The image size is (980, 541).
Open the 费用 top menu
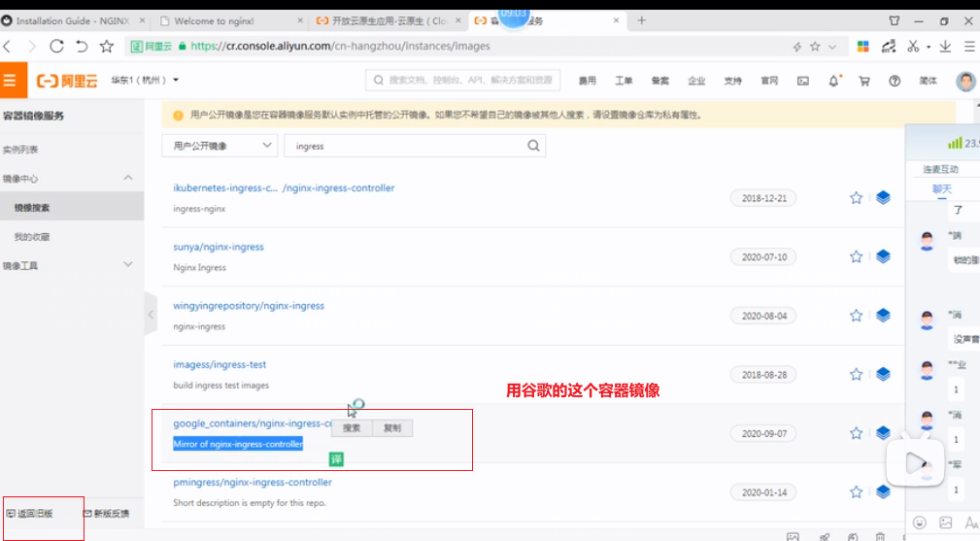pos(587,81)
